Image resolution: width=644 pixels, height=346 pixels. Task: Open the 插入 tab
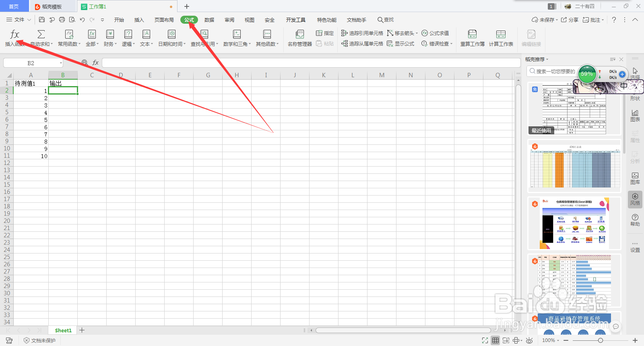coord(139,20)
